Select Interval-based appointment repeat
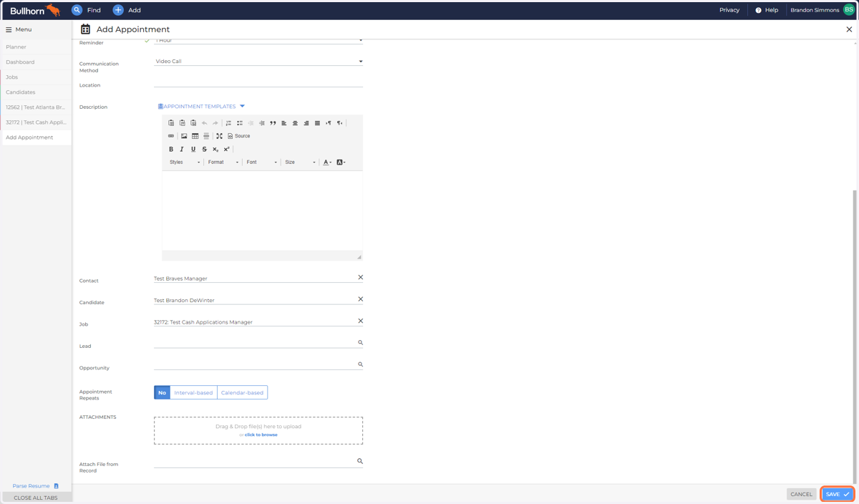This screenshot has height=504, width=859. 193,392
